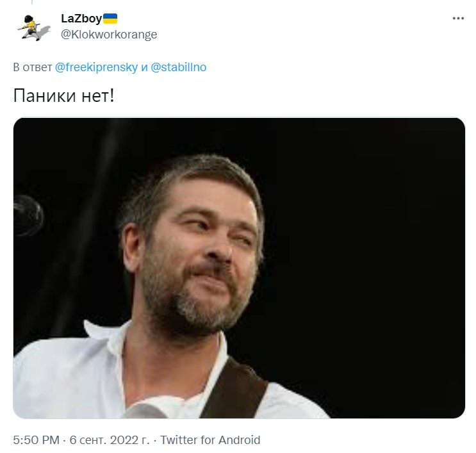Open the attached photo of the bearded man
This screenshot has width=476, height=453.
pos(239,268)
